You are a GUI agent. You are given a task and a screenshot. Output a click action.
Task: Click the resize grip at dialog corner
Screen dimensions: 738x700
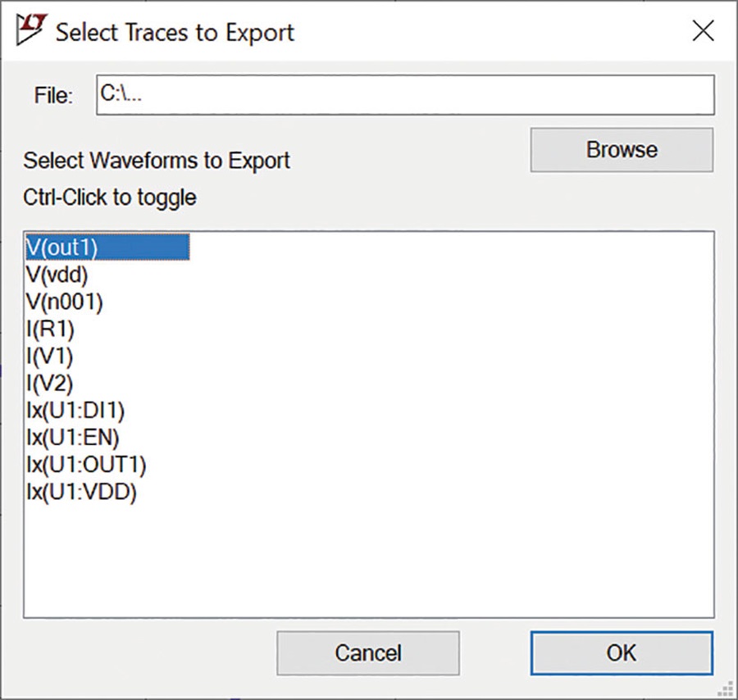pyautogui.click(x=726, y=689)
